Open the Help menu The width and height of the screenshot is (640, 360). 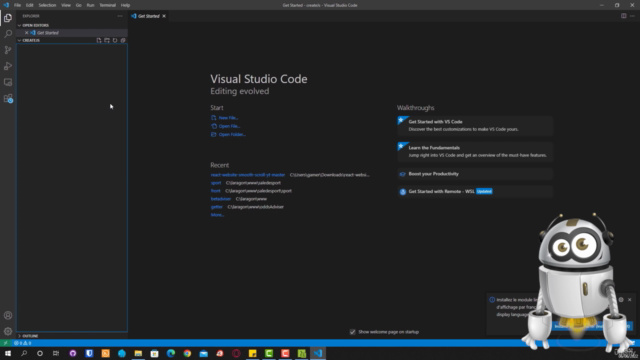coord(125,5)
